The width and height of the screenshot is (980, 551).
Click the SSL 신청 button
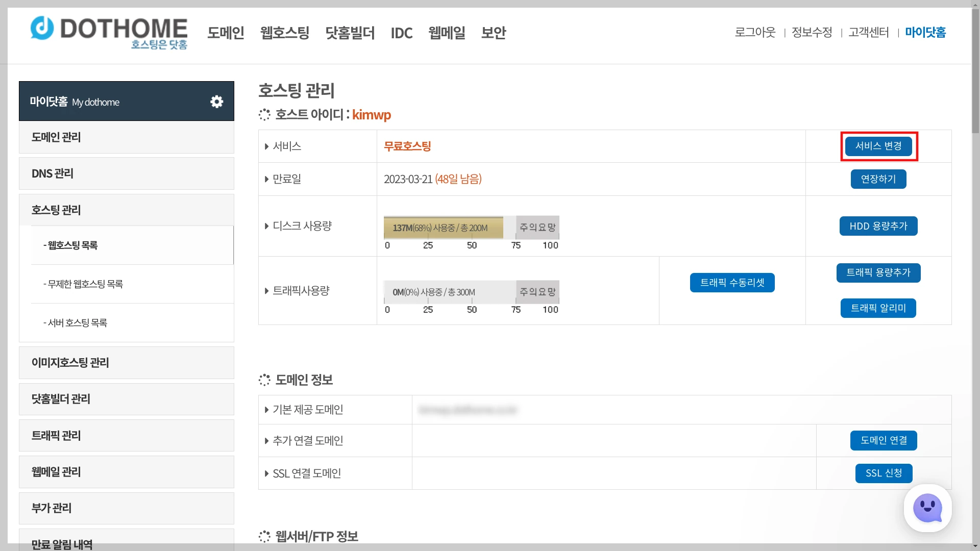[x=884, y=473]
